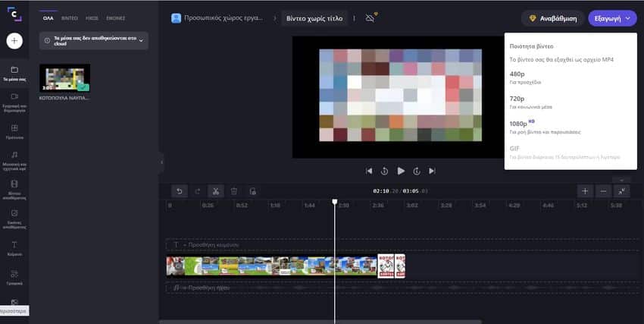Open the Πρότυπα templates sidebar

pyautogui.click(x=14, y=131)
